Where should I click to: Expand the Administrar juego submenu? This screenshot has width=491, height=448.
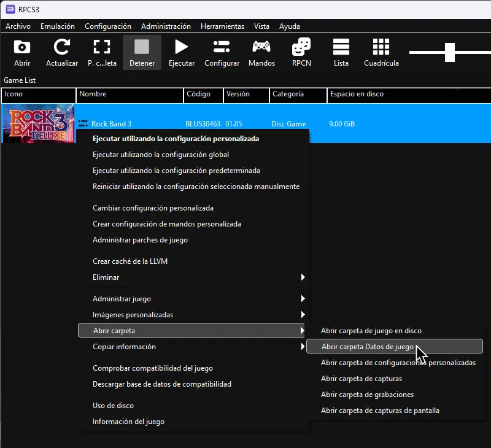[x=191, y=299]
